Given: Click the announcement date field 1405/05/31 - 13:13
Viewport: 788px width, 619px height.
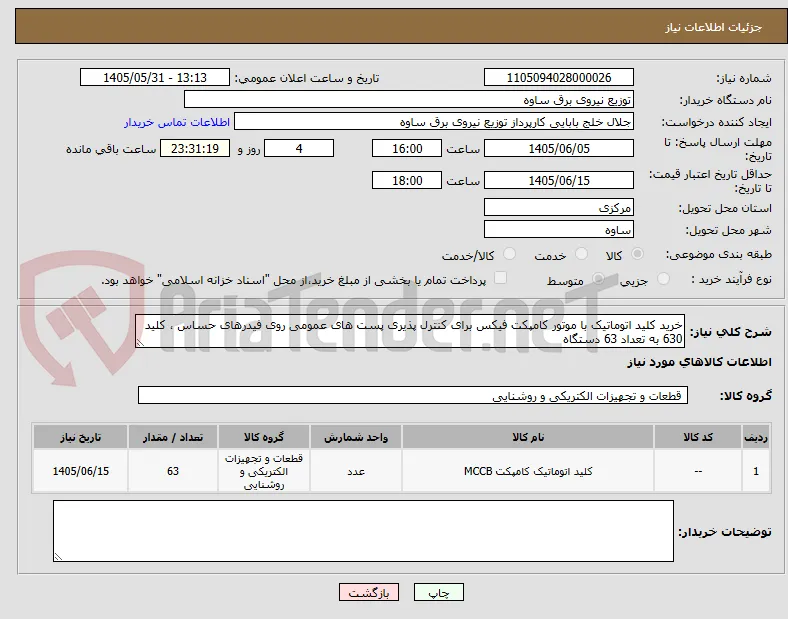Looking at the screenshot, I should (x=155, y=77).
